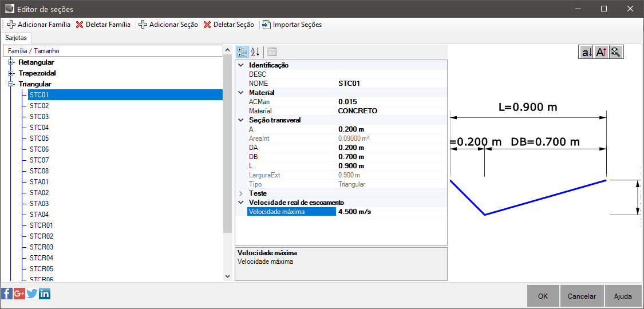Click the tree scrollbar down arrow
644x309 pixels.
(227, 276)
